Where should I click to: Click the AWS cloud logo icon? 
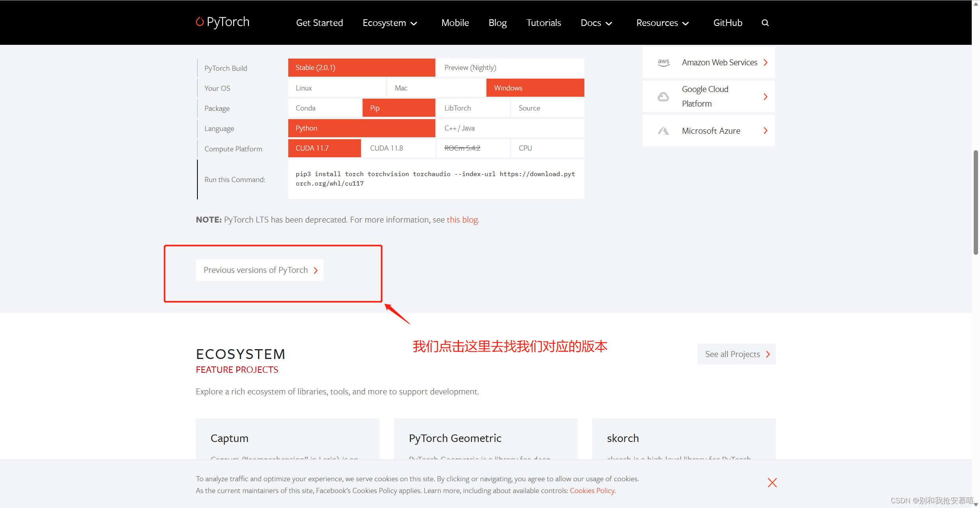point(663,63)
